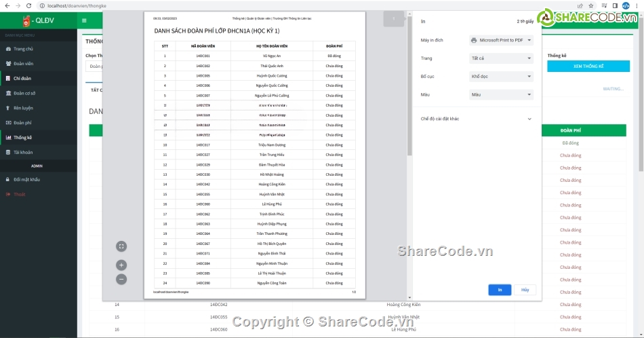Click Hồ Thị Bích Quyên in preview

point(272,244)
